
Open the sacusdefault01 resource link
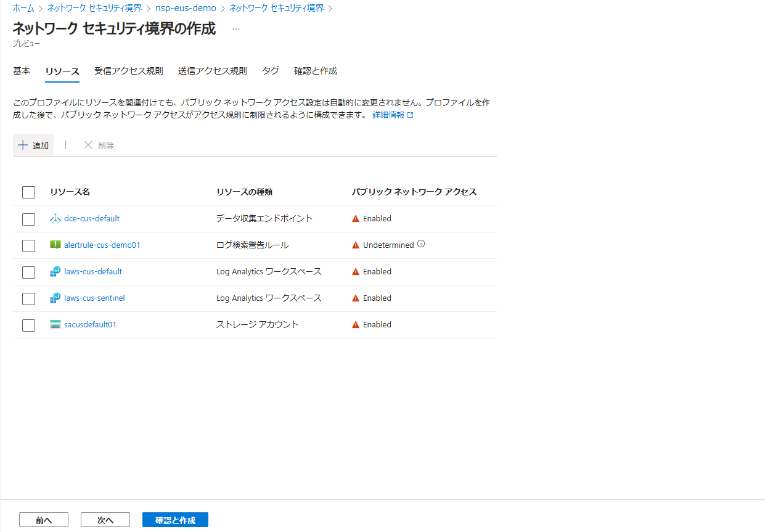(90, 324)
